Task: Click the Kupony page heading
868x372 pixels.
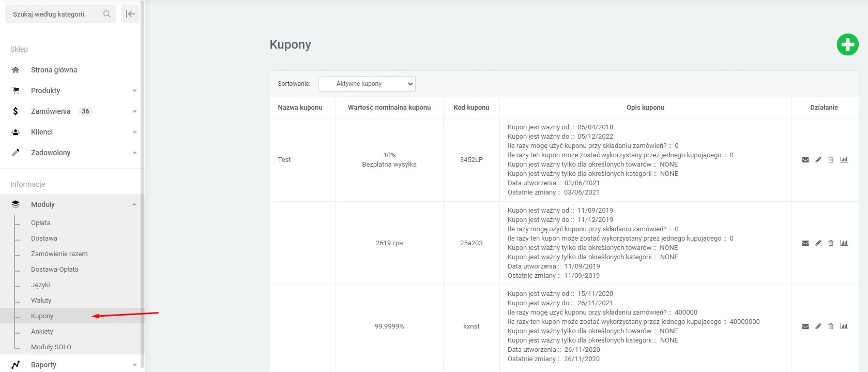Action: pyautogui.click(x=291, y=44)
